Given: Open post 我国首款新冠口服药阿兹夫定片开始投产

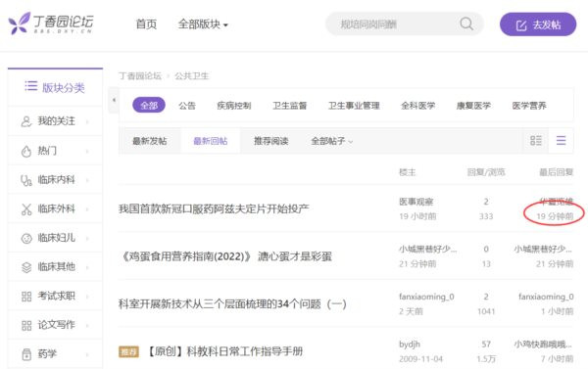Looking at the screenshot, I should [214, 208].
